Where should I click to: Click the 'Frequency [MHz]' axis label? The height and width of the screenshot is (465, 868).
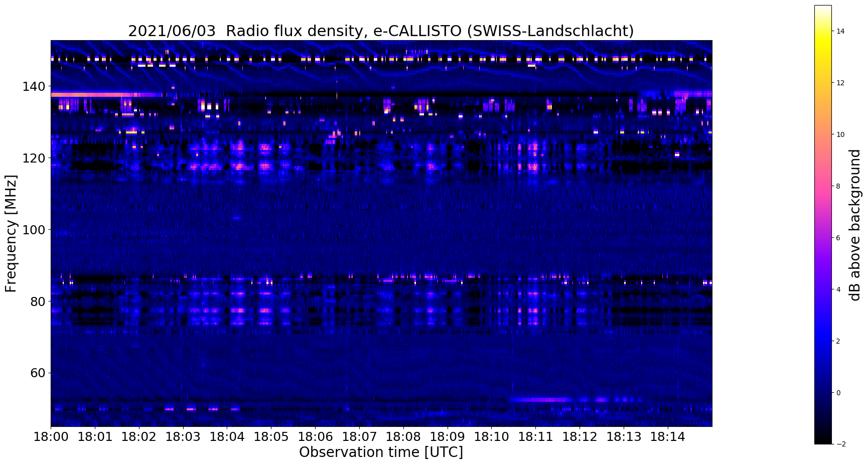coord(11,233)
